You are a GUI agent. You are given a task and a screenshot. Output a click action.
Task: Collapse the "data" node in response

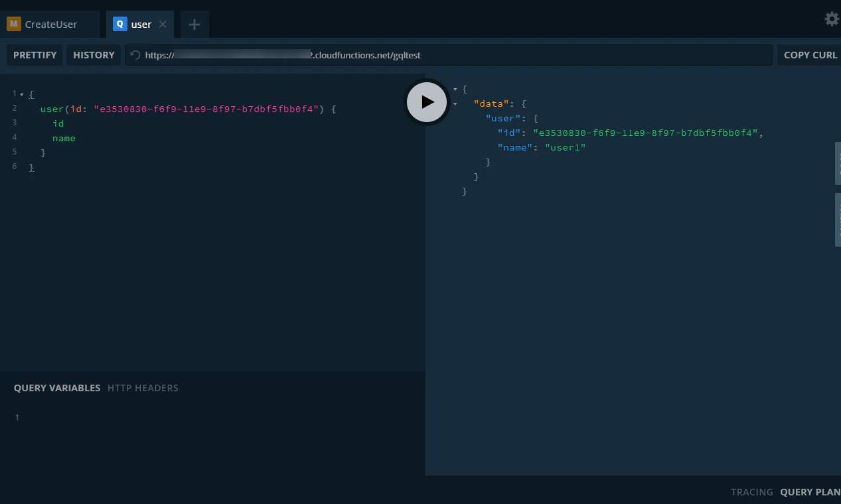pyautogui.click(x=455, y=104)
